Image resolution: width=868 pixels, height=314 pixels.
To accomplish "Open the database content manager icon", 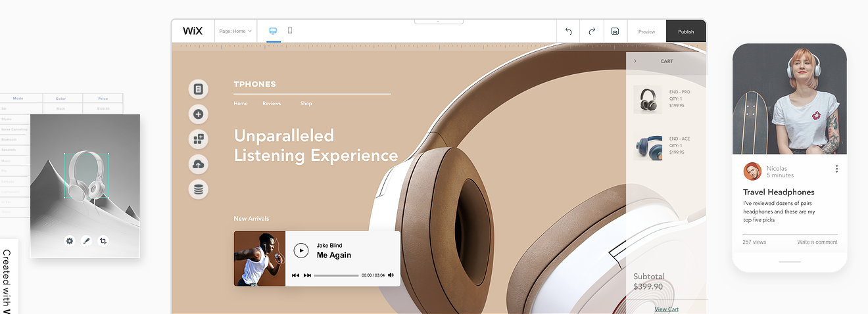I will point(199,190).
